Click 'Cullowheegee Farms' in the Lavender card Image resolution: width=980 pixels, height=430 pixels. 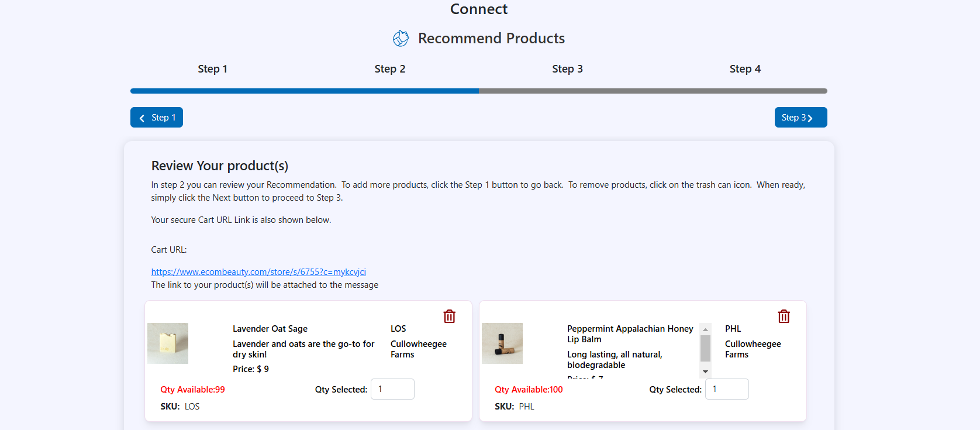pyautogui.click(x=419, y=349)
